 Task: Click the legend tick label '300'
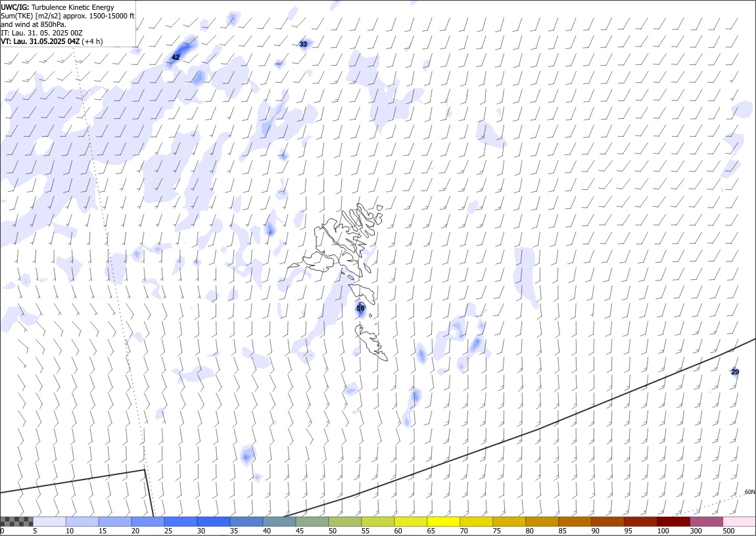[696, 531]
